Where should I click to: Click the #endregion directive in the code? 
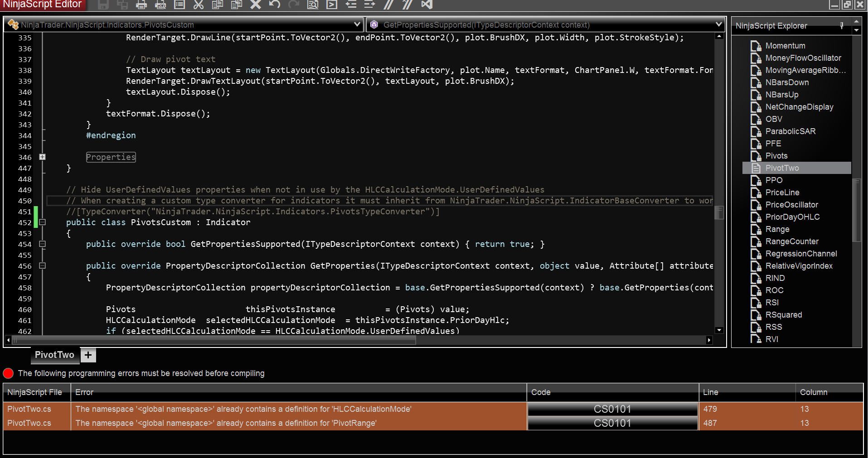tap(111, 135)
